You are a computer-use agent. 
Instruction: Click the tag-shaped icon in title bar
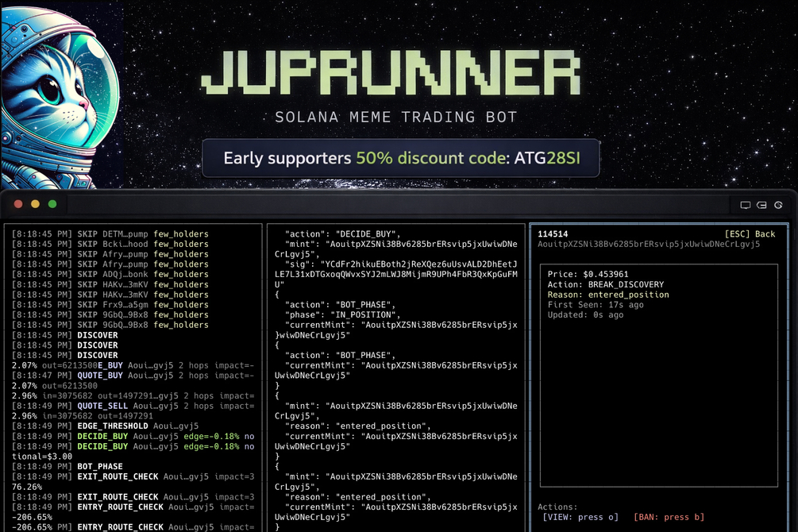[761, 205]
